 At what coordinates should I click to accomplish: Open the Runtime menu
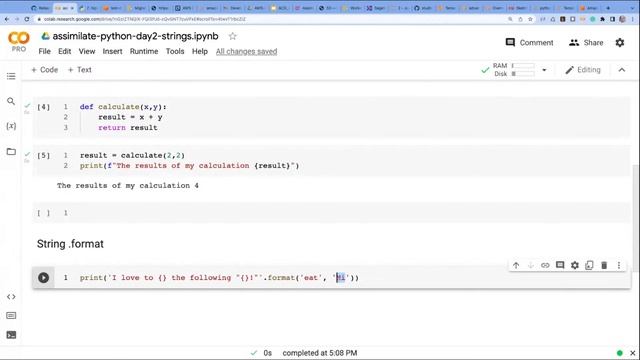point(144,51)
